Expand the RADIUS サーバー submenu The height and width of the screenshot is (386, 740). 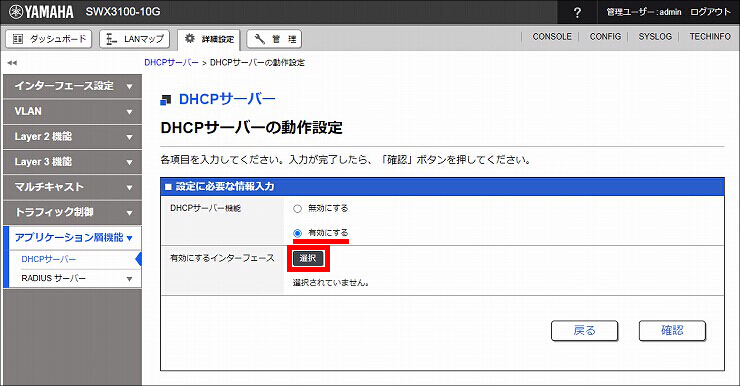point(76,278)
